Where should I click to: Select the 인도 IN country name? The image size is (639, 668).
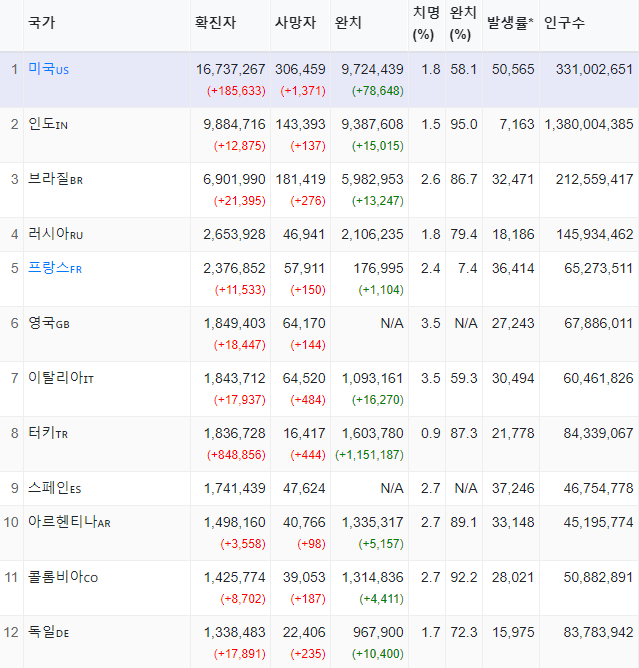(48, 124)
